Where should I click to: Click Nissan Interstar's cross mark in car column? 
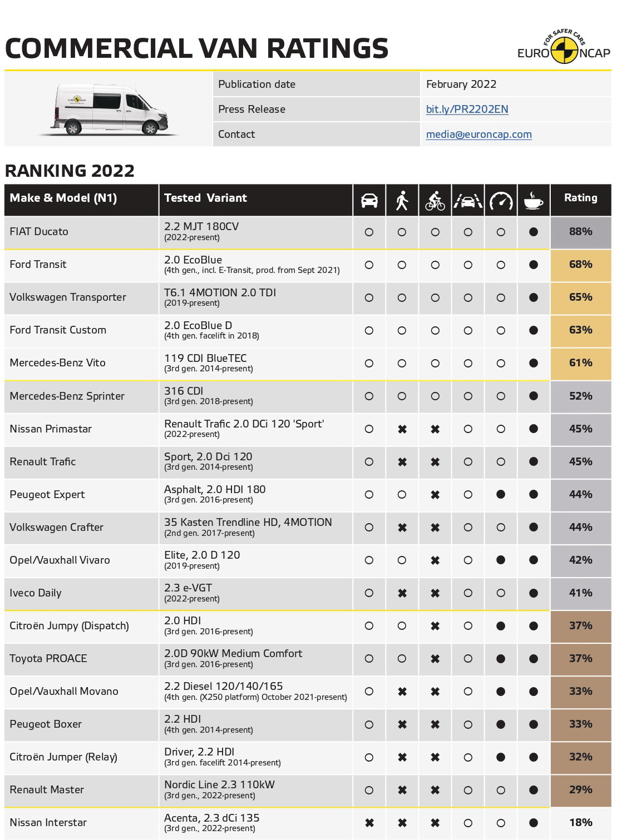click(369, 823)
